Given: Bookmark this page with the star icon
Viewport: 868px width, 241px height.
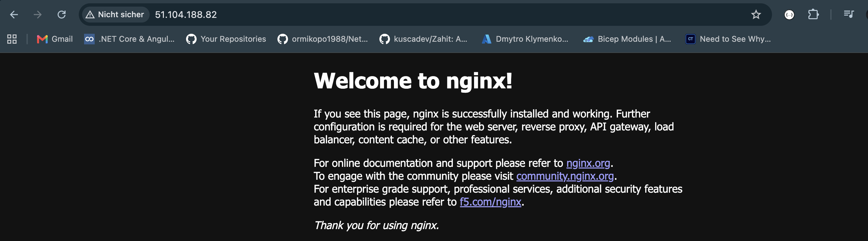Looking at the screenshot, I should click(756, 15).
